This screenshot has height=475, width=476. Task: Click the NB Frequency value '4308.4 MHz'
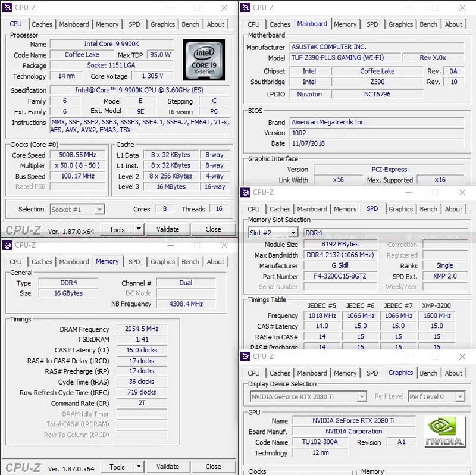click(186, 304)
